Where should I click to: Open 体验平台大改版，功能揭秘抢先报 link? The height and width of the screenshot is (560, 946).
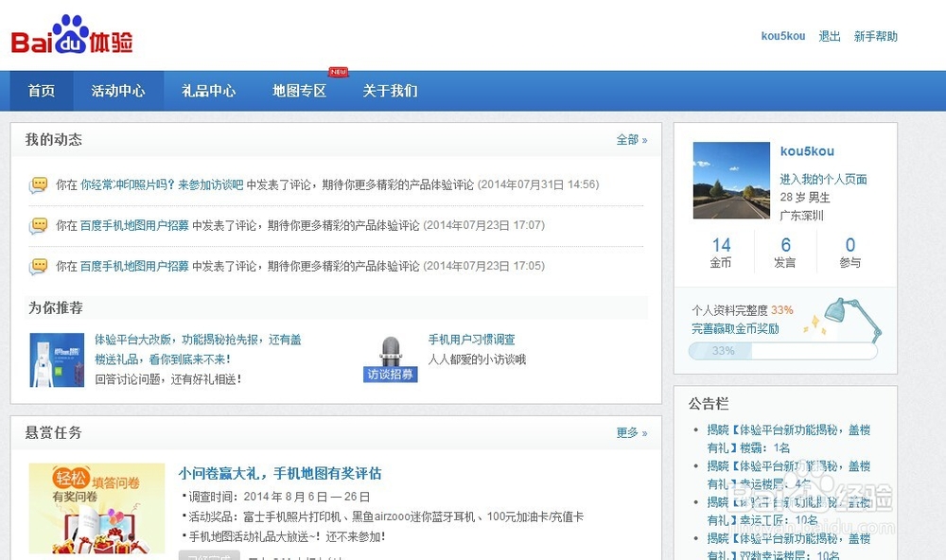click(x=198, y=349)
